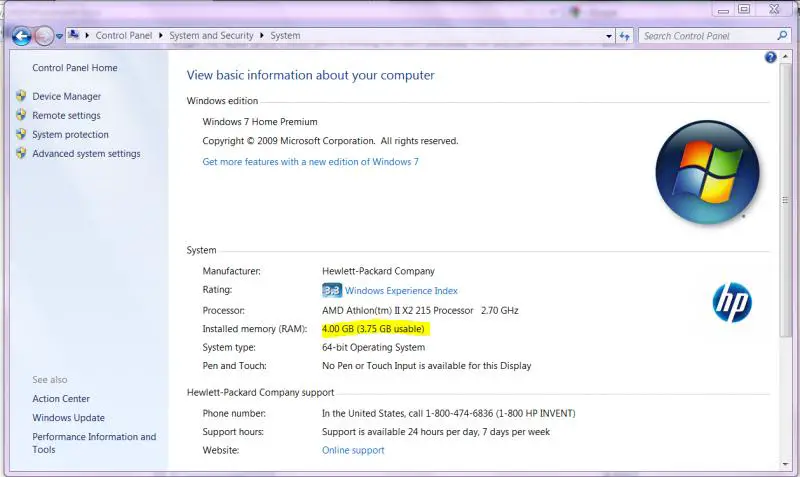The width and height of the screenshot is (800, 477).
Task: Click Windows 7 Home Premium text
Action: (260, 122)
